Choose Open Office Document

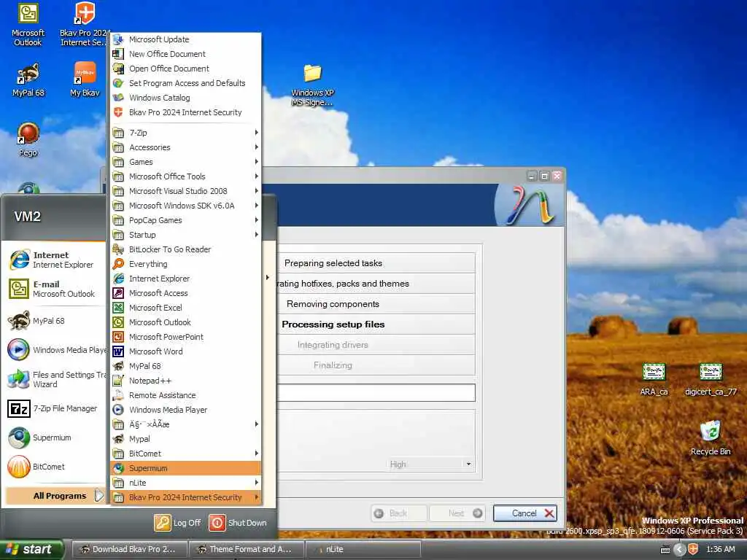click(186, 69)
